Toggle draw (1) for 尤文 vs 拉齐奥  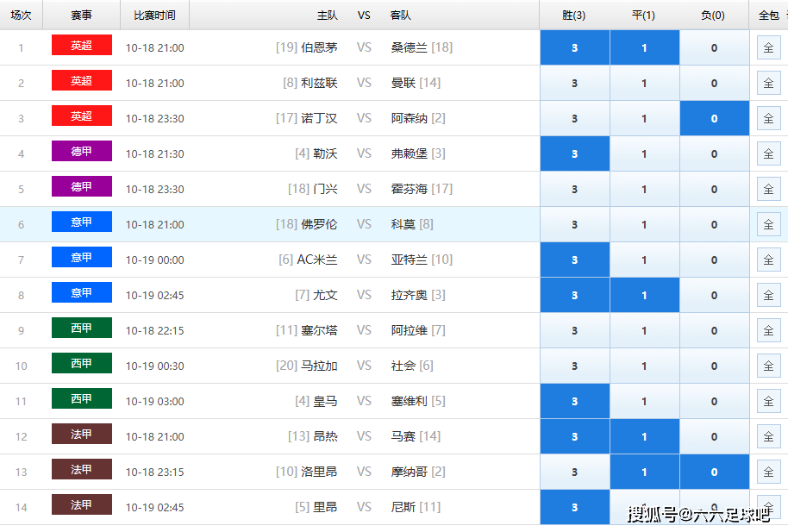[645, 295]
